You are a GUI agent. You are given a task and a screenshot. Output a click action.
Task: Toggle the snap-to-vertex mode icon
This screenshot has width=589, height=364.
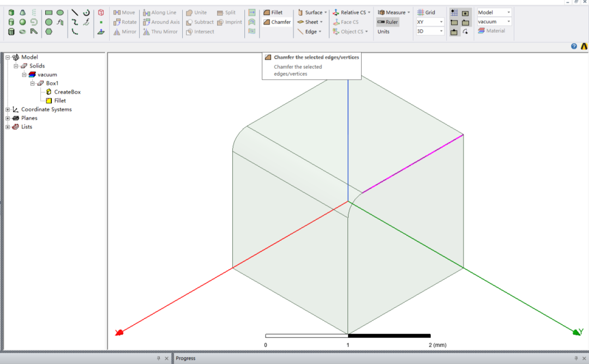(454, 22)
